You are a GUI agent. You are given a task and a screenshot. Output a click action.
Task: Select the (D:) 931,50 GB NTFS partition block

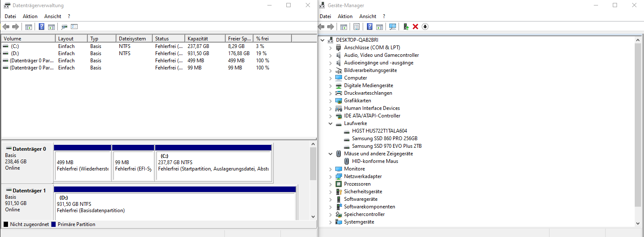(x=175, y=203)
